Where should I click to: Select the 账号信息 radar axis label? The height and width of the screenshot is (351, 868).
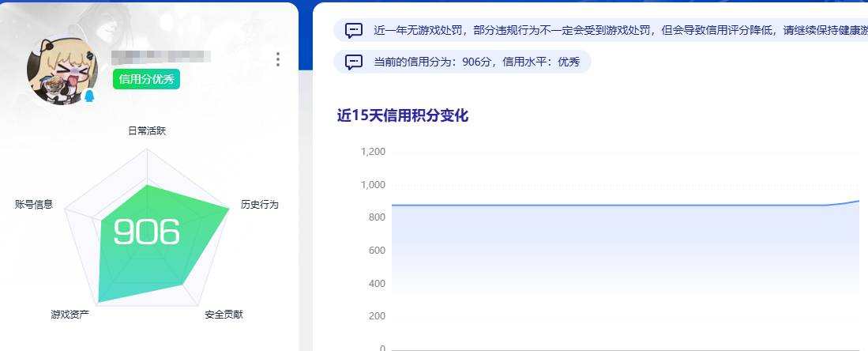(x=34, y=205)
